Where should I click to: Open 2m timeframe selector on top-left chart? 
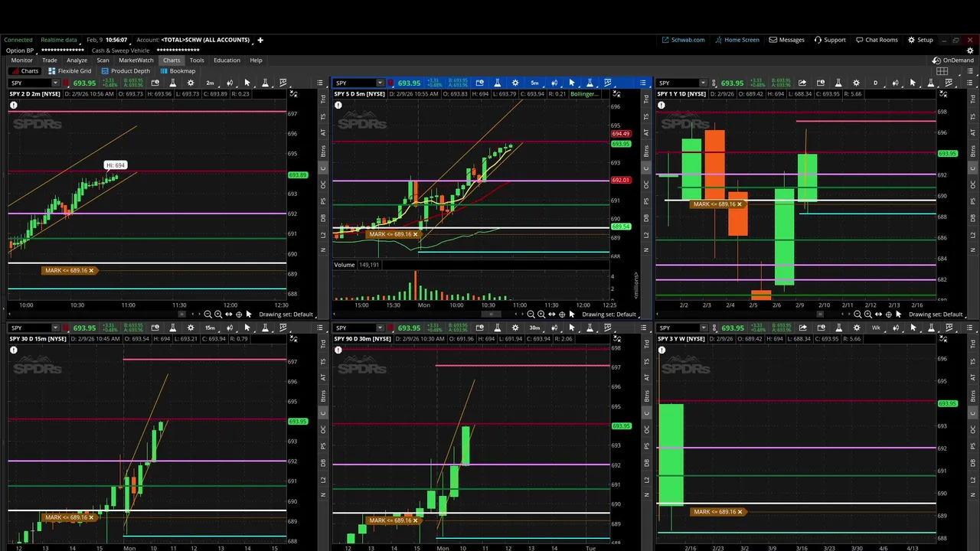click(x=211, y=83)
